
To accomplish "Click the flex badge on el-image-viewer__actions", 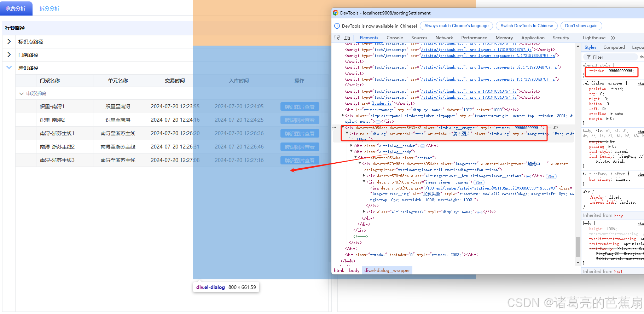I will (551, 176).
